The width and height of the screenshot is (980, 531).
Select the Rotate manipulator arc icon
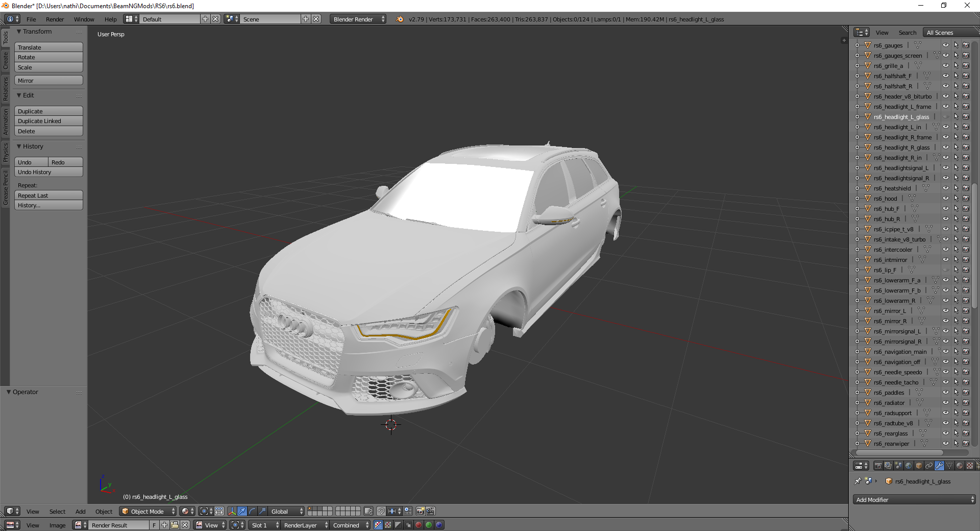252,511
